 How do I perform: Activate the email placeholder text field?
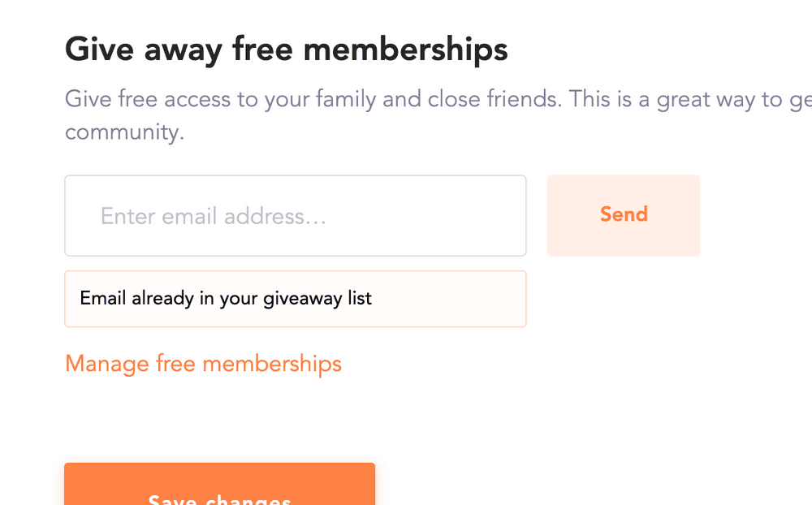point(296,215)
